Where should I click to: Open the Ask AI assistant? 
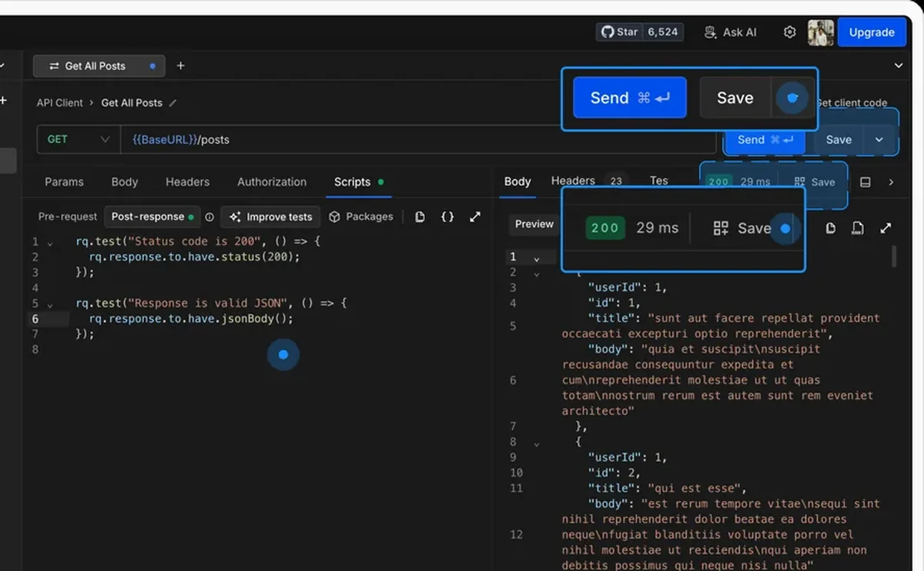tap(731, 32)
